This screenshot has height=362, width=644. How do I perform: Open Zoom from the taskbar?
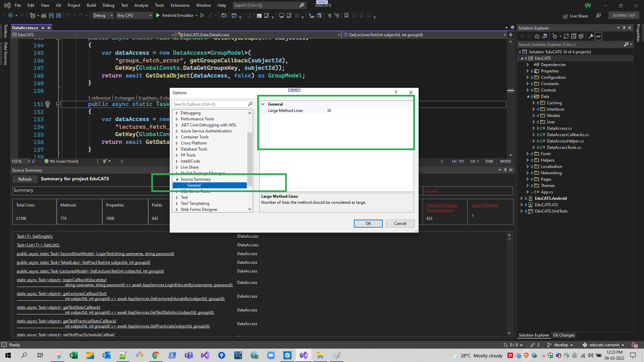point(271,355)
